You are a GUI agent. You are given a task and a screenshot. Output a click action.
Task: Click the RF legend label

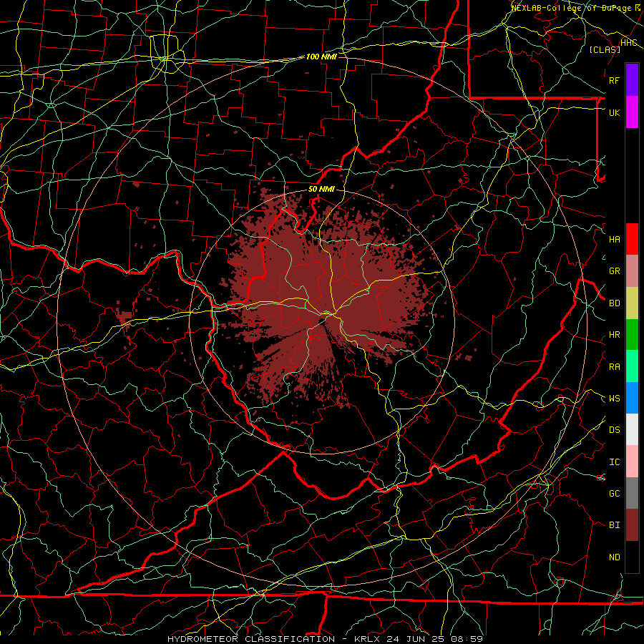click(x=615, y=80)
